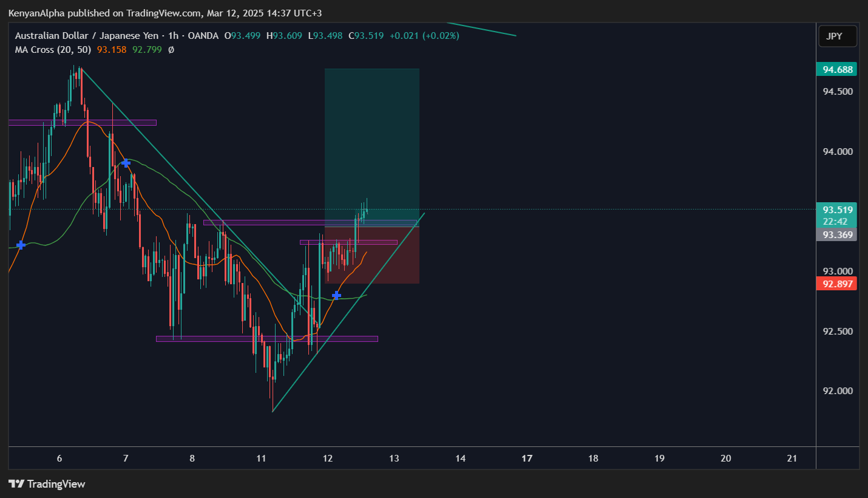The height and width of the screenshot is (498, 868).
Task: Click the date 8 on time axis
Action: click(192, 459)
